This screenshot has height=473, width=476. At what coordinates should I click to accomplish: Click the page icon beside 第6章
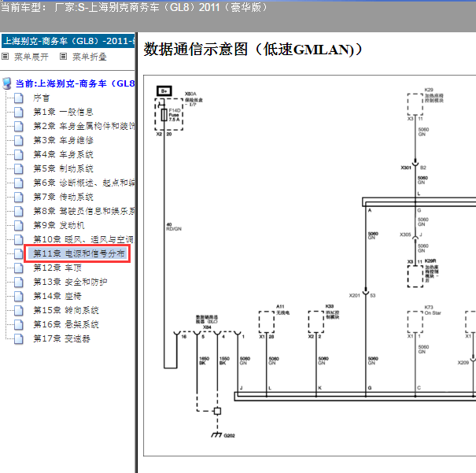click(x=19, y=183)
